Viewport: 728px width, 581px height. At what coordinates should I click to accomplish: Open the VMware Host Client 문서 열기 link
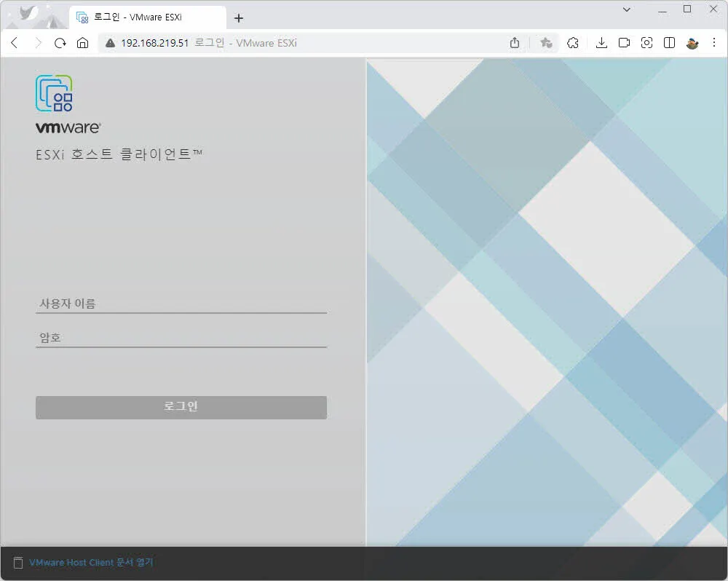pos(91,563)
